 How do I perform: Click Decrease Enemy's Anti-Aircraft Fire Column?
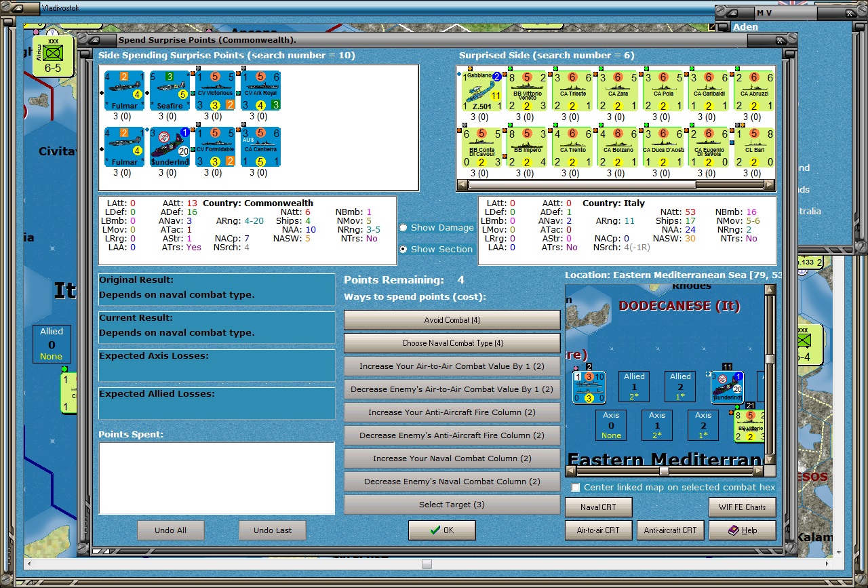coord(452,435)
